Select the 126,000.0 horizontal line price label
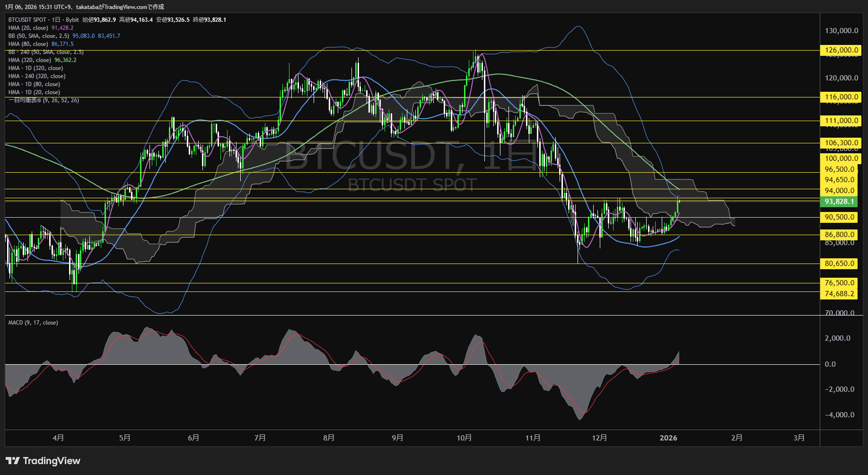 click(x=841, y=50)
